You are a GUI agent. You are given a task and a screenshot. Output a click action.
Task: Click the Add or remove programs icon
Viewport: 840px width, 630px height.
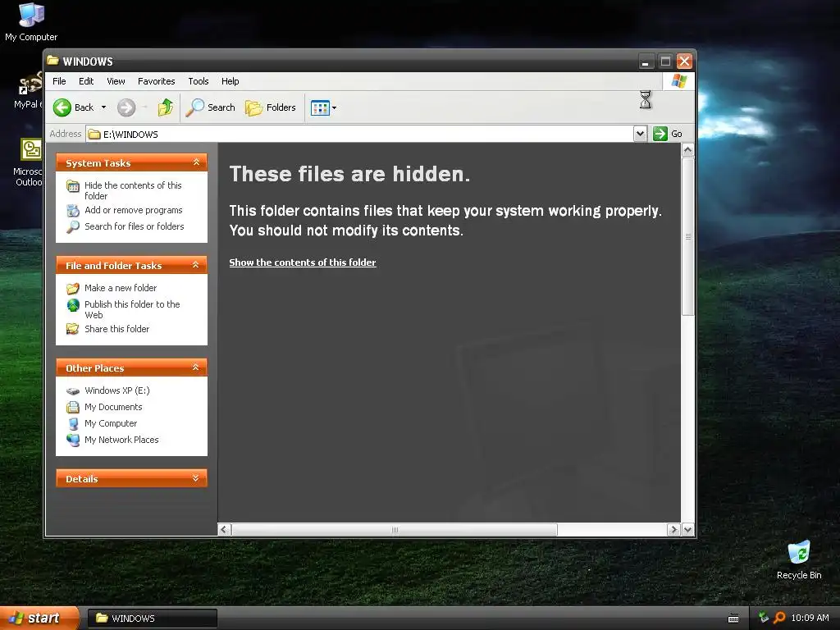tap(73, 211)
